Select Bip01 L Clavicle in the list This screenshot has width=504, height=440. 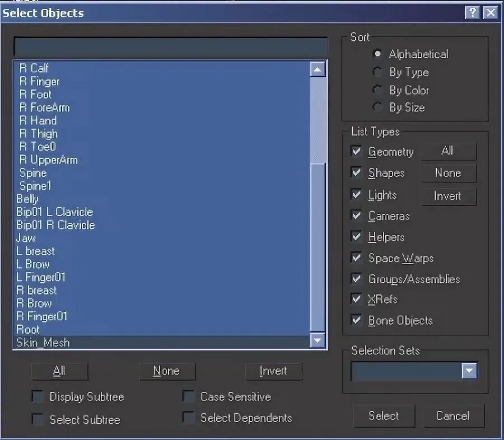point(162,212)
